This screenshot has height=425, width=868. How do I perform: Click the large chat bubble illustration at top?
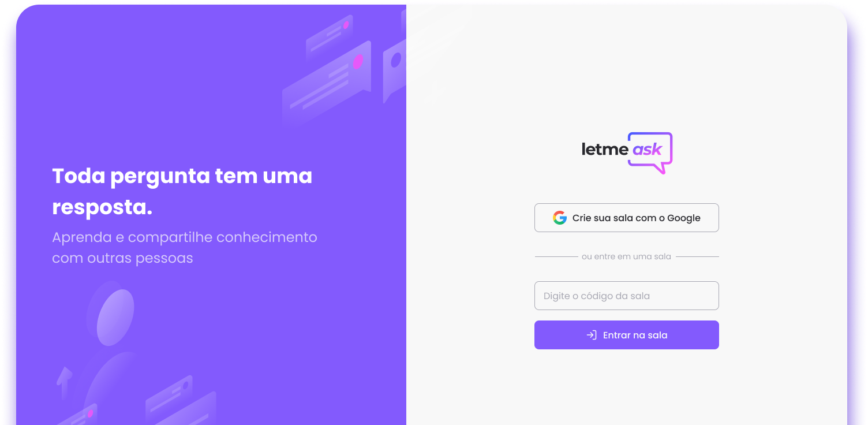pos(327,82)
